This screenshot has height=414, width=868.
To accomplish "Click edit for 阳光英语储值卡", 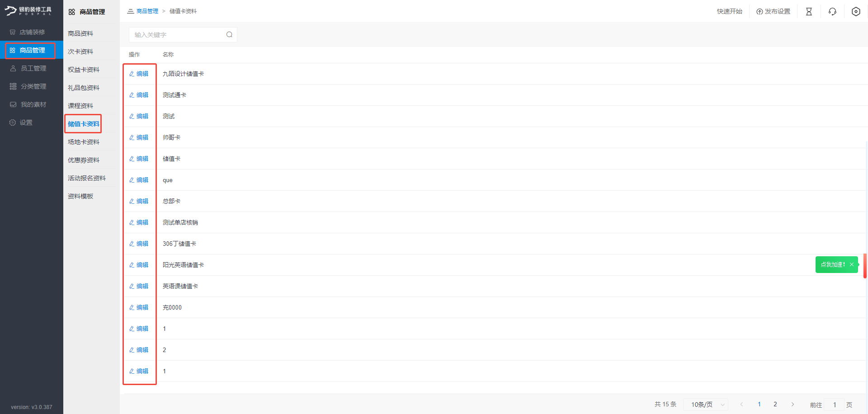I will point(139,265).
